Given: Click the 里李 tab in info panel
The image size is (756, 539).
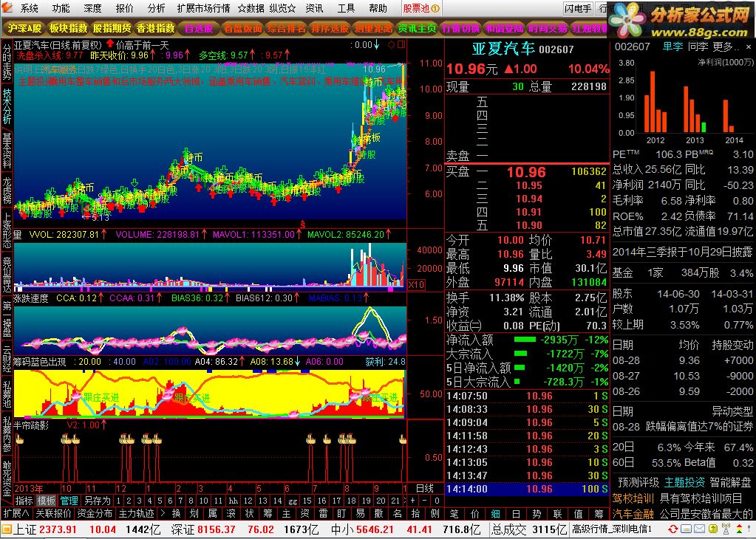Looking at the screenshot, I should point(672,47).
